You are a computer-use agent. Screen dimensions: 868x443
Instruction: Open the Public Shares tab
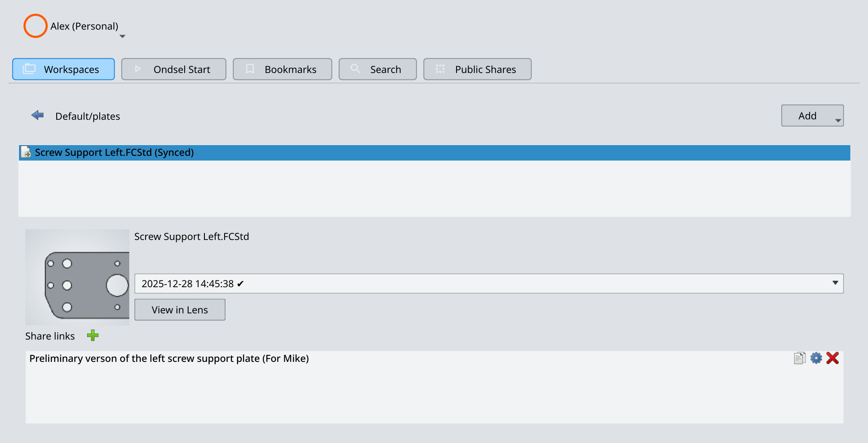pos(477,69)
